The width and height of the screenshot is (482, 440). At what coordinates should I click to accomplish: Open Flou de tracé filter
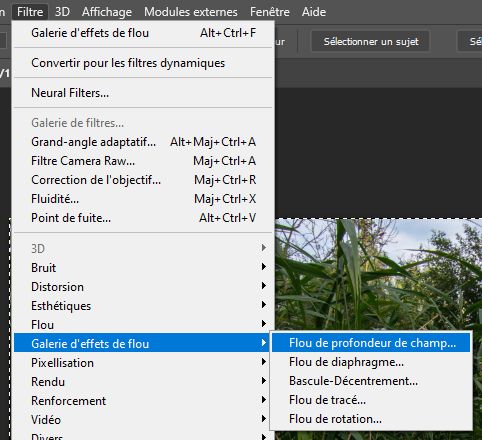tap(371, 400)
